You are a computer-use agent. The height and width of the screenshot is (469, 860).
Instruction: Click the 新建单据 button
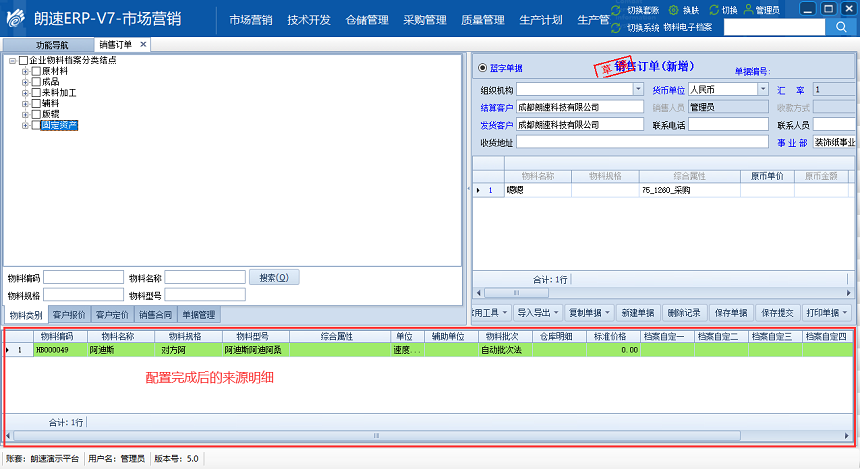pyautogui.click(x=637, y=313)
